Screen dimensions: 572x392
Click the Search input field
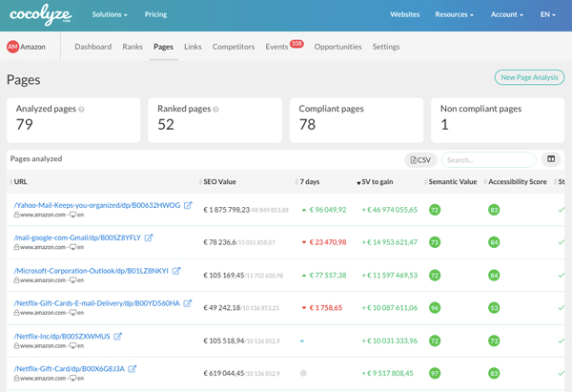click(x=489, y=160)
